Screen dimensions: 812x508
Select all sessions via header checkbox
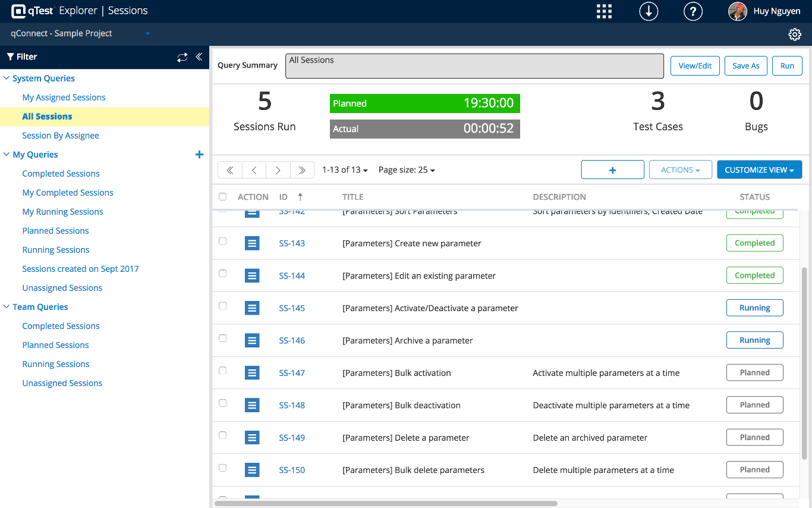click(x=223, y=197)
